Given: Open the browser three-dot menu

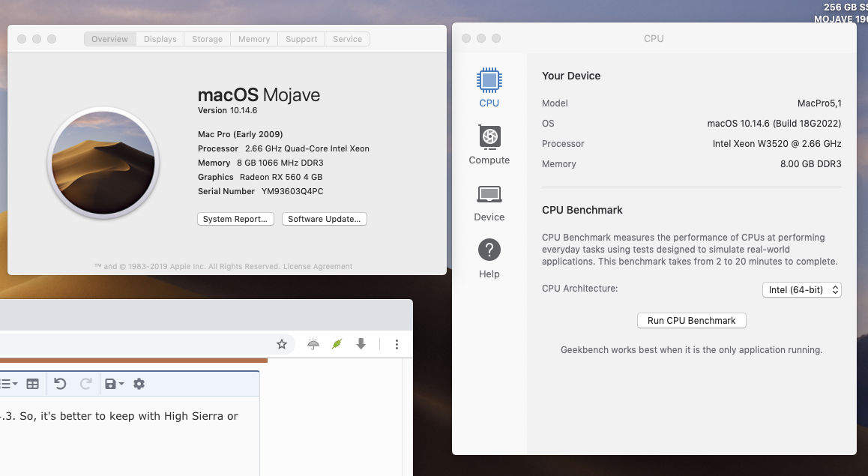Looking at the screenshot, I should click(397, 344).
